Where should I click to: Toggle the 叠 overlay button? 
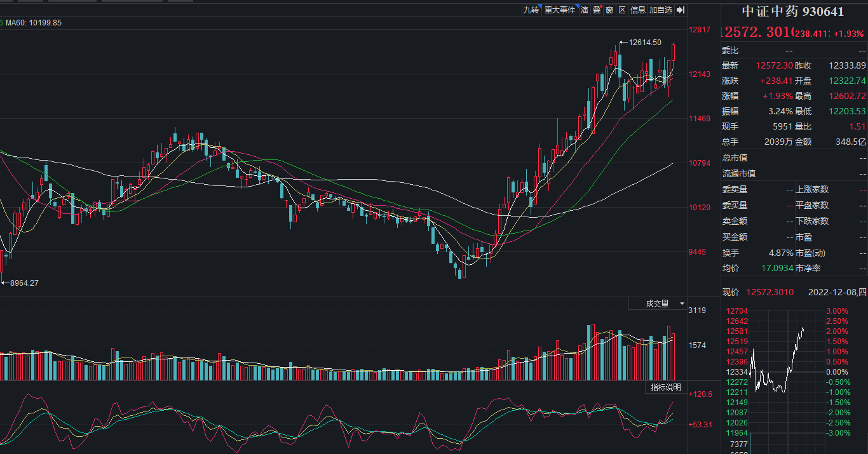tap(597, 10)
